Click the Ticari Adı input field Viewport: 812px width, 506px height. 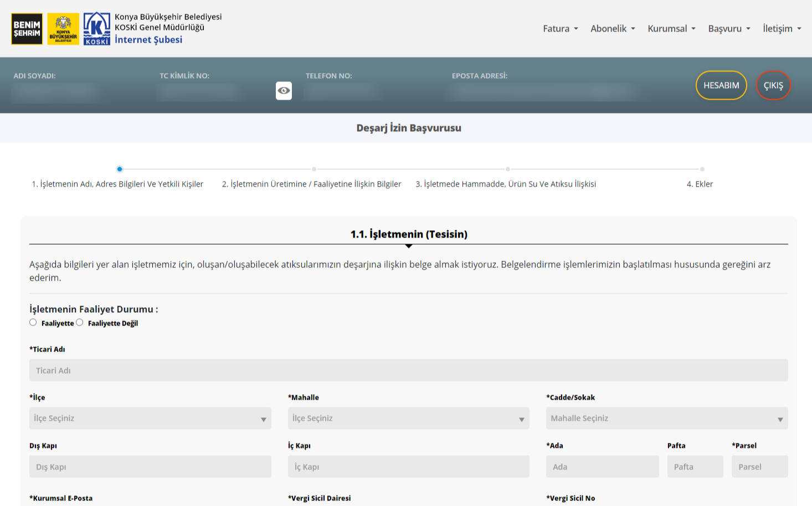(408, 370)
